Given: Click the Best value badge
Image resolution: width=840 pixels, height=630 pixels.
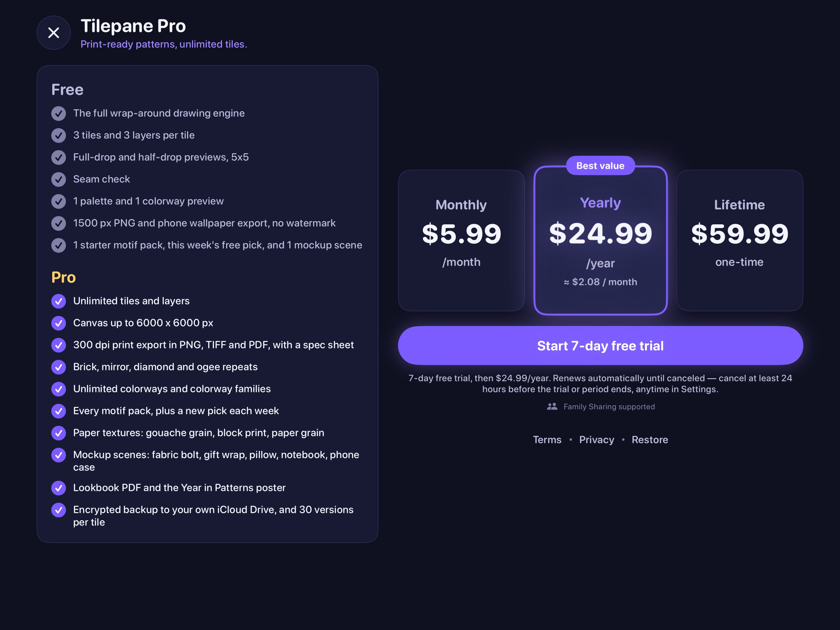Looking at the screenshot, I should coord(600,165).
